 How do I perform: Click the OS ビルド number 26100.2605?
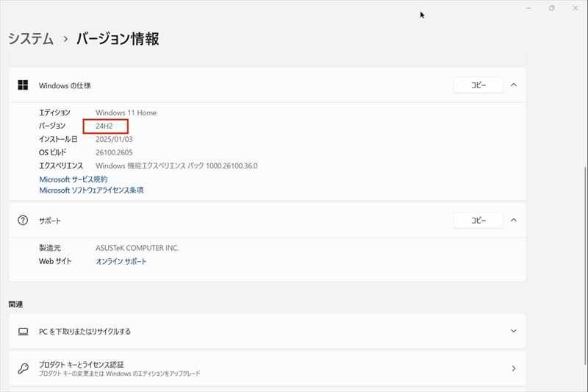point(114,152)
